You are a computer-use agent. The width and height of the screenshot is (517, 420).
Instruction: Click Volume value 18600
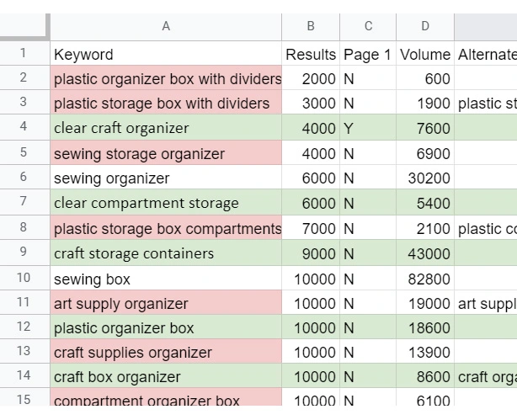(x=425, y=327)
